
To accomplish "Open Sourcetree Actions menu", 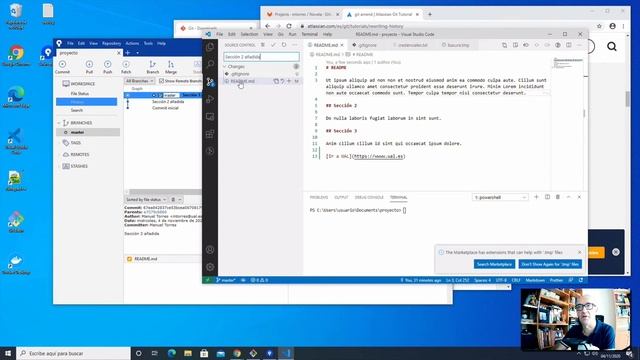I will 132,43.
